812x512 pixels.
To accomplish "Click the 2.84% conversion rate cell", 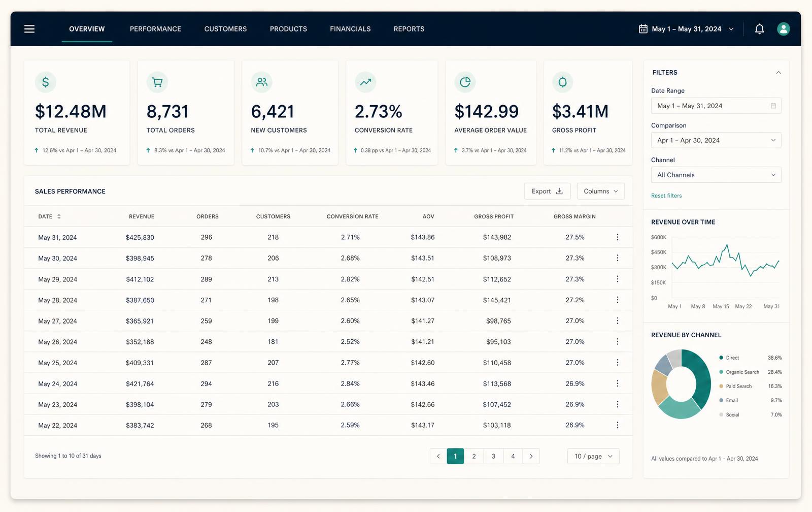I will click(x=350, y=383).
